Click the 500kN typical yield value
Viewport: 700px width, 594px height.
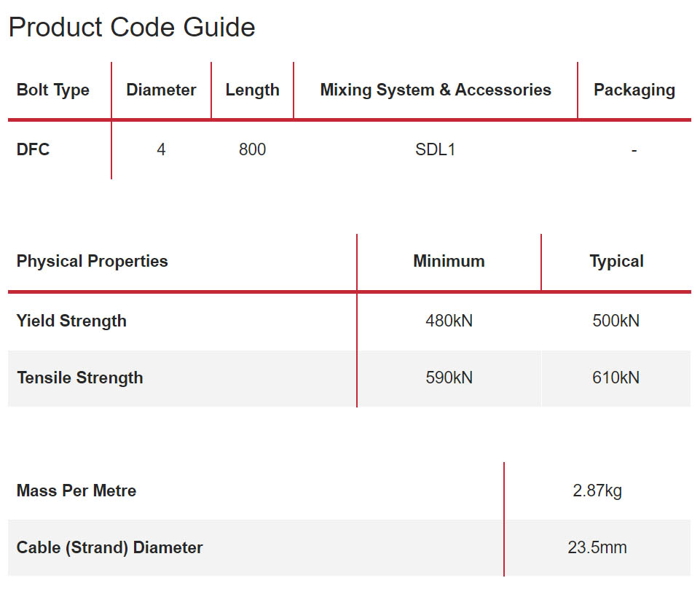[616, 321]
